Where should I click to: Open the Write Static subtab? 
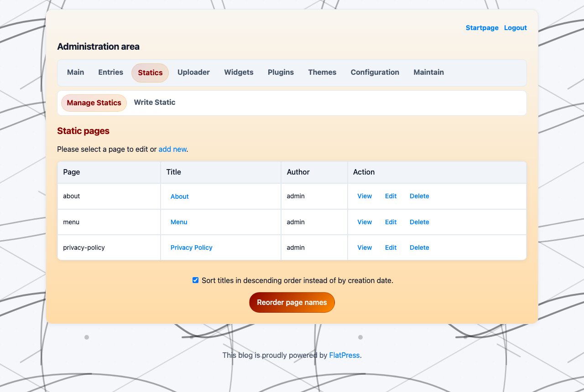tap(155, 103)
